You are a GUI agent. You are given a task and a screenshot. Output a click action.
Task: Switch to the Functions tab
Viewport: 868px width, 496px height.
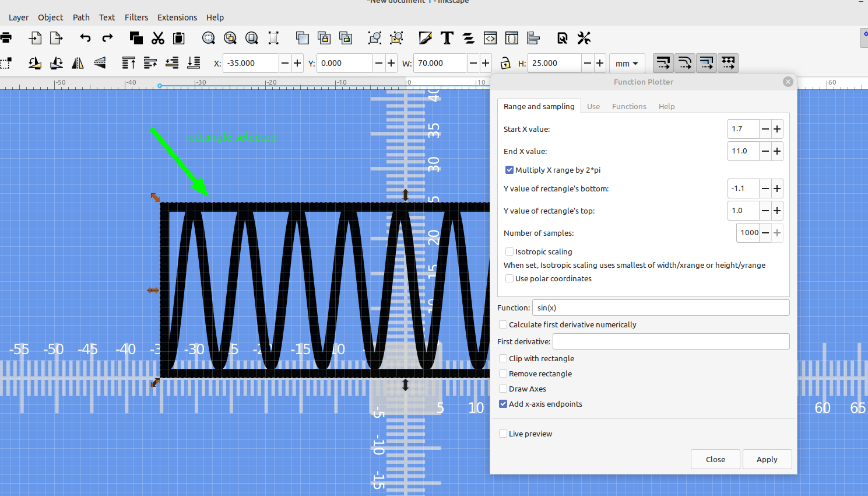[629, 106]
